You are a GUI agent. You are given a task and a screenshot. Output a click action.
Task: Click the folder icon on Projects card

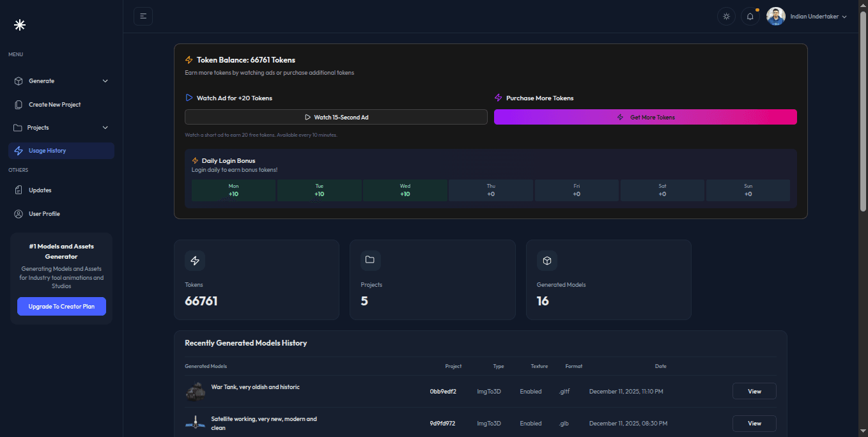[370, 260]
